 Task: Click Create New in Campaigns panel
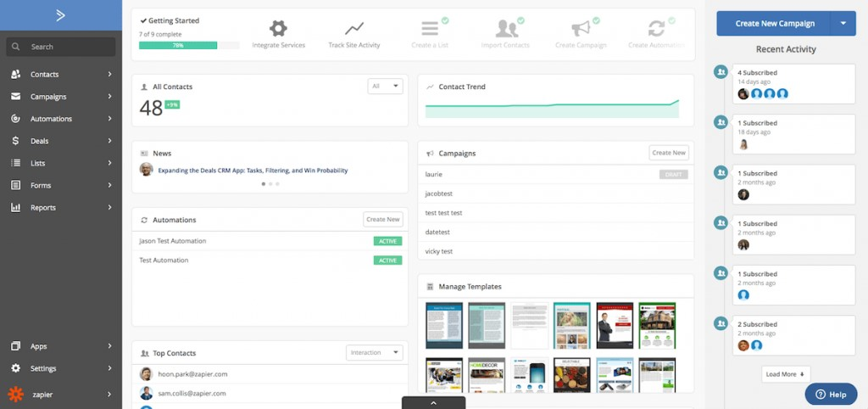668,153
